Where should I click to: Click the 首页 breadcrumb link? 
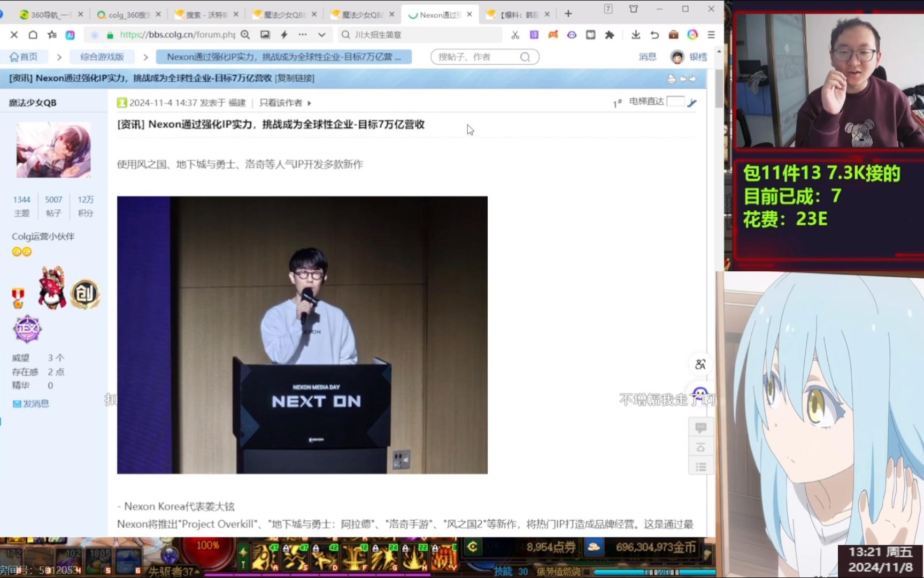click(x=24, y=57)
